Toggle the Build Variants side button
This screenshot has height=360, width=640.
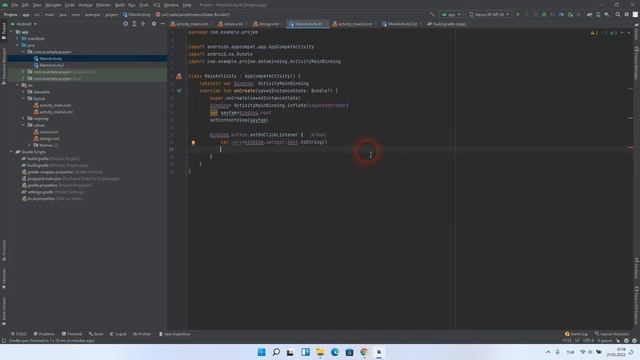point(4,311)
